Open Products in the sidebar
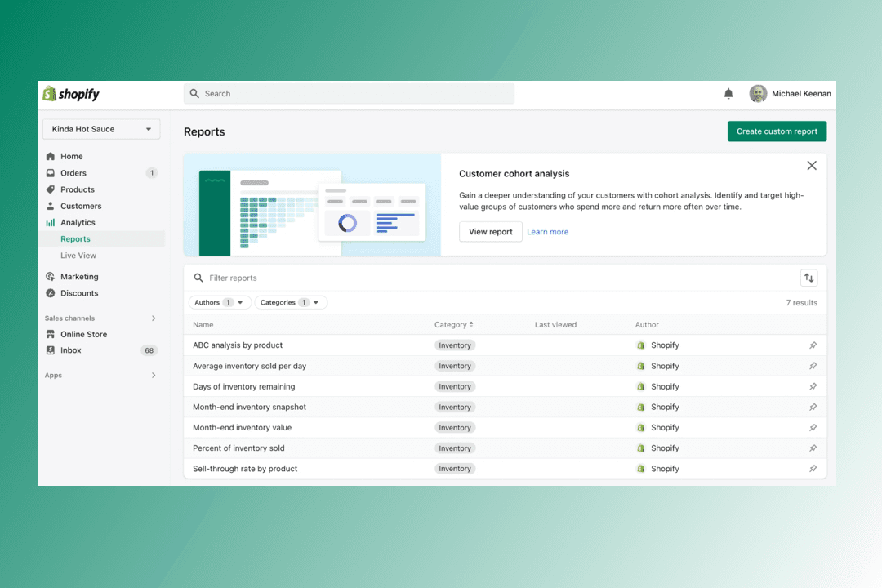This screenshot has width=882, height=588. pos(77,189)
